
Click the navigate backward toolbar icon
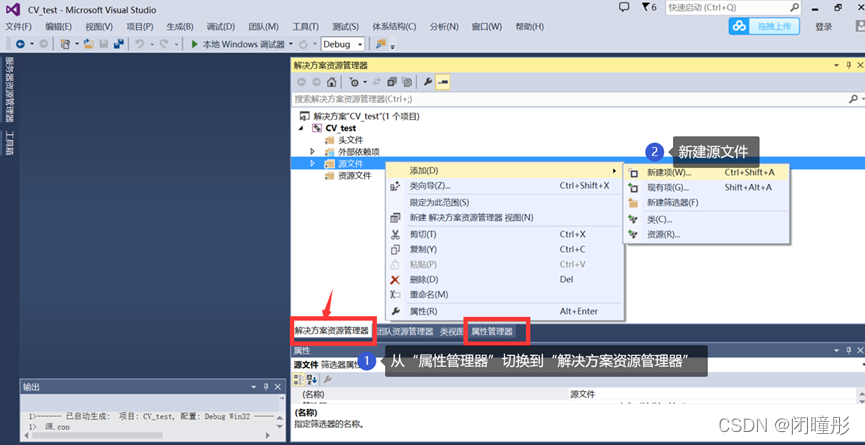20,44
